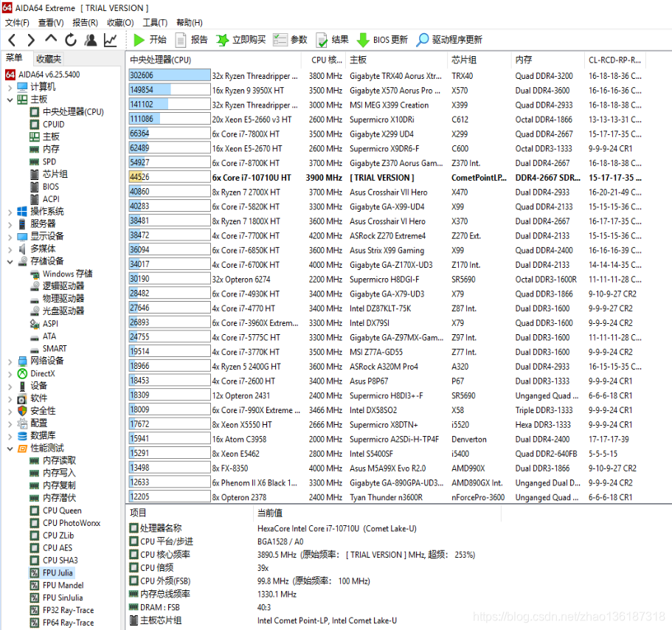
Task: Click 中央处理器(CPU) column header
Action: coord(213,60)
